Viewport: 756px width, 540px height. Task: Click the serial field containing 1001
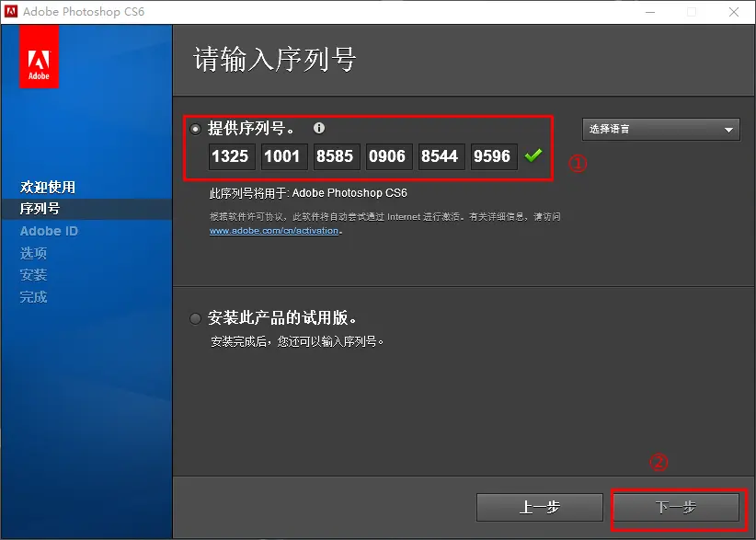tap(284, 156)
